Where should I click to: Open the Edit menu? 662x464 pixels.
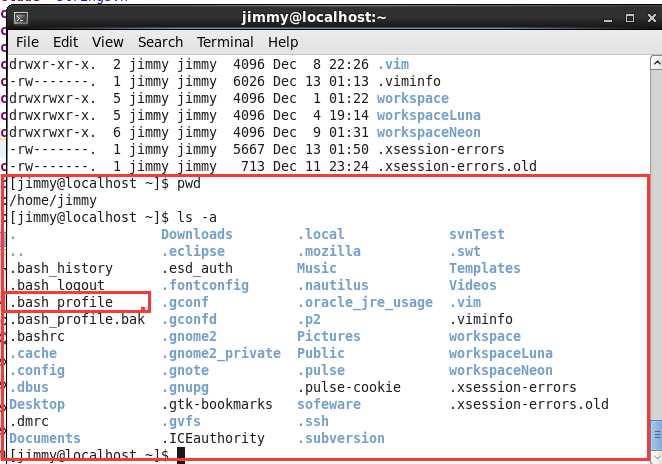coord(65,42)
